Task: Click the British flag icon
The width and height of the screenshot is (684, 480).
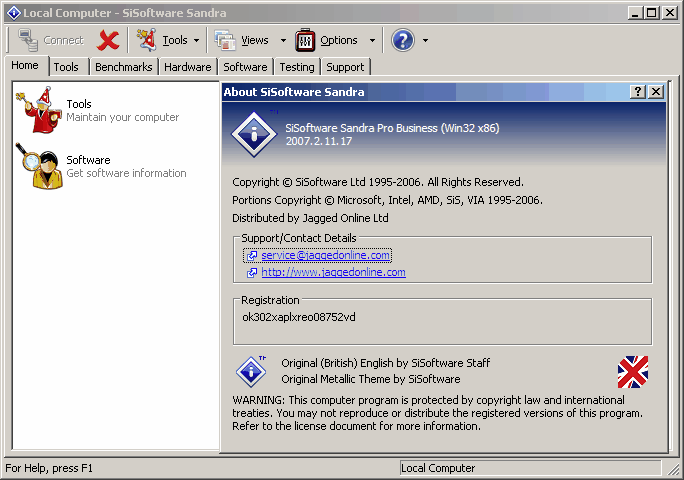Action: [x=633, y=372]
